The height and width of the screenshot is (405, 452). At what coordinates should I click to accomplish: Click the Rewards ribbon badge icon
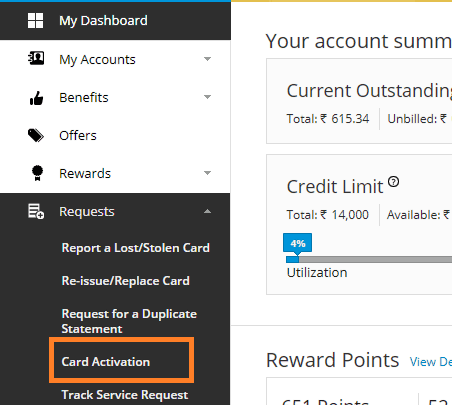pyautogui.click(x=37, y=173)
